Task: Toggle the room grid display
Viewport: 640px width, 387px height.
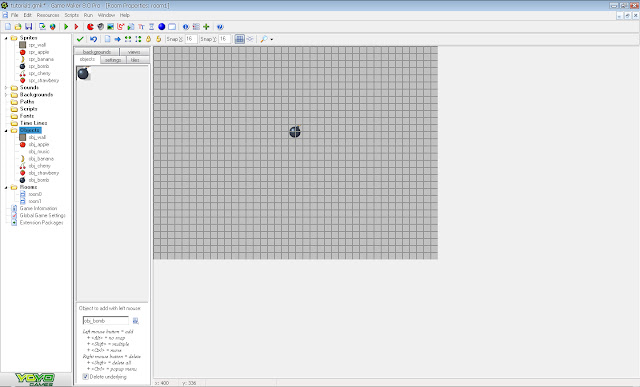Action: click(x=240, y=39)
